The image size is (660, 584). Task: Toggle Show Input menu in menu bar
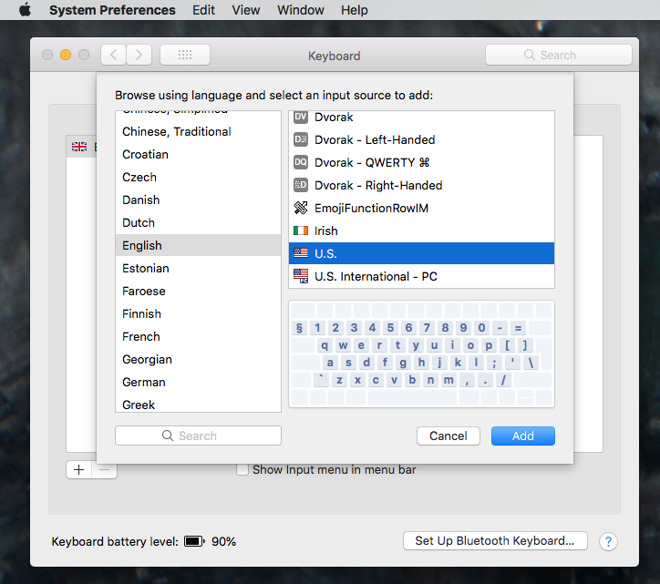[x=242, y=469]
